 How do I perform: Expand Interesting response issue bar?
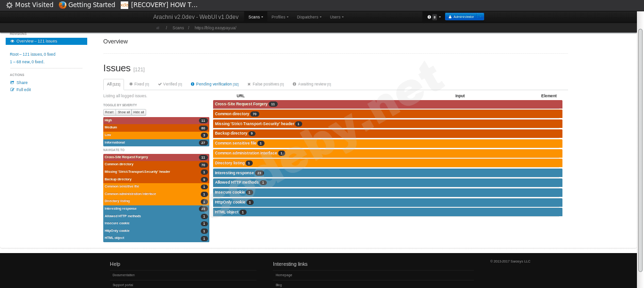[x=388, y=173]
